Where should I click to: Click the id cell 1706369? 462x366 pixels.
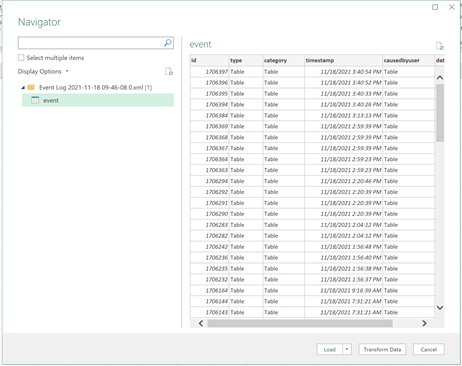pos(209,126)
